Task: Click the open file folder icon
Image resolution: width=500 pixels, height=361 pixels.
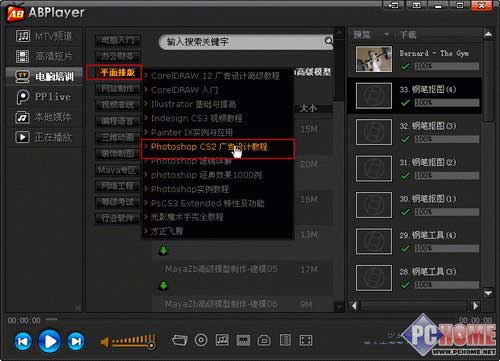Action: point(180,340)
